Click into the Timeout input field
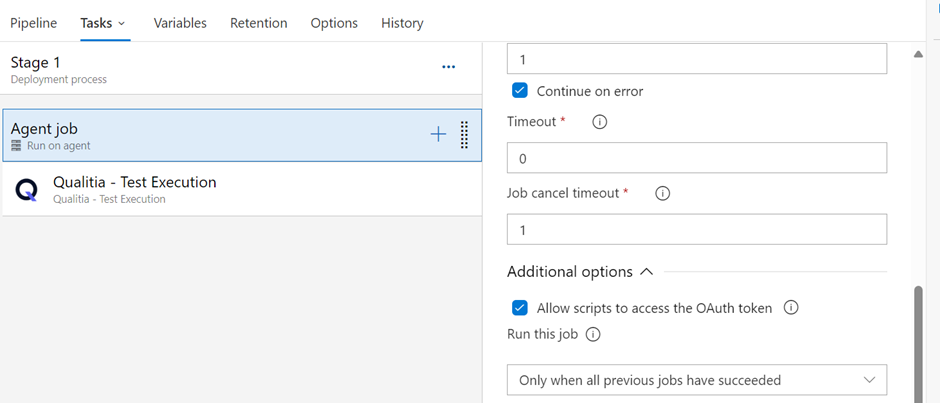The image size is (940, 403). click(x=696, y=158)
